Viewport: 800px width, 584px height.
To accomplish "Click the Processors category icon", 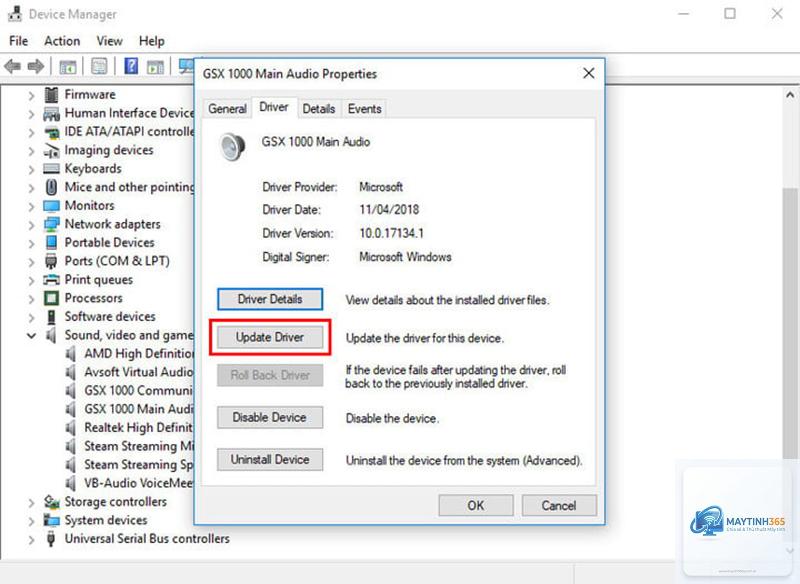I will [x=51, y=298].
